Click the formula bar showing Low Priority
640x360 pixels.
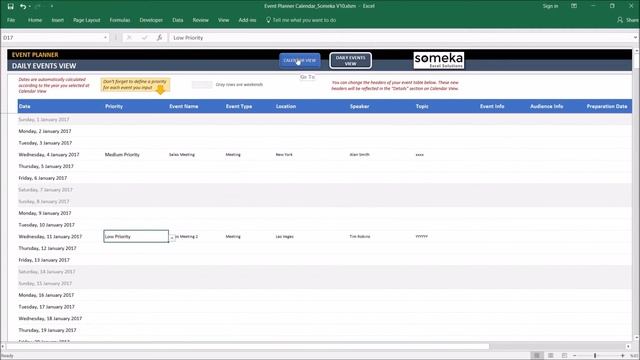tap(401, 38)
